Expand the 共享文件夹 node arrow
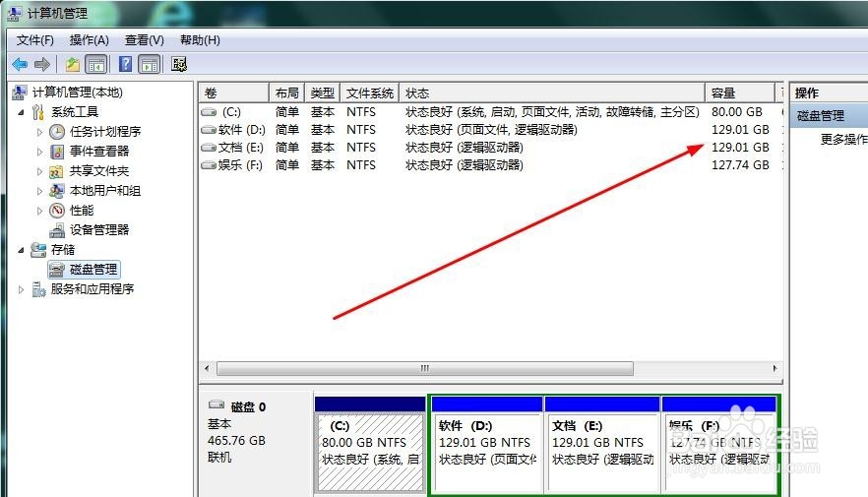Viewport: 868px width, 497px height. 39,171
